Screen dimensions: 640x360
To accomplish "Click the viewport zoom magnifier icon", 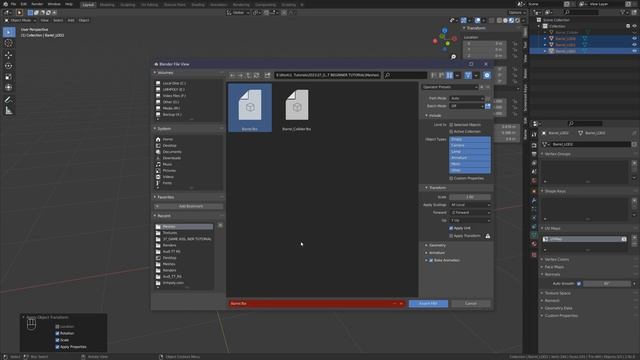I will pyautogui.click(x=453, y=57).
